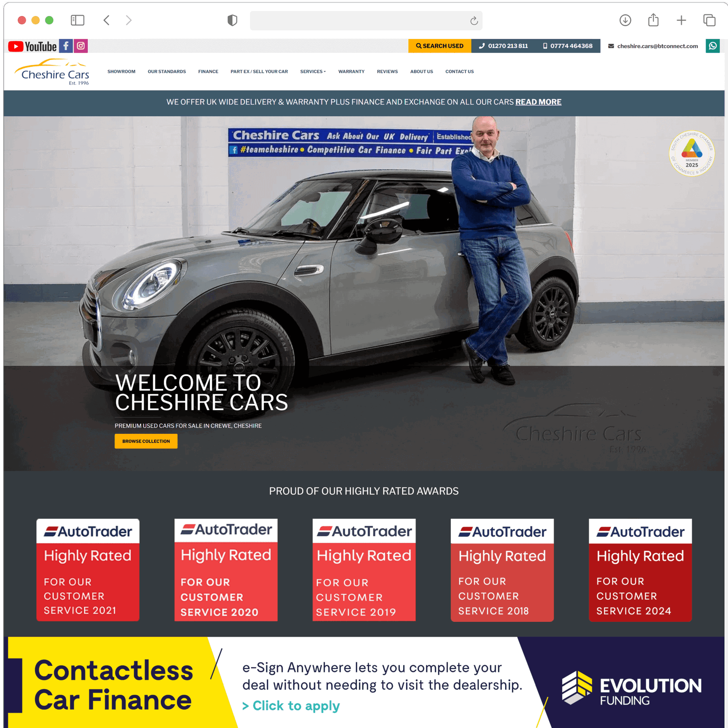Follow the Read More link
Viewport: 728px width, 728px height.
pyautogui.click(x=538, y=102)
